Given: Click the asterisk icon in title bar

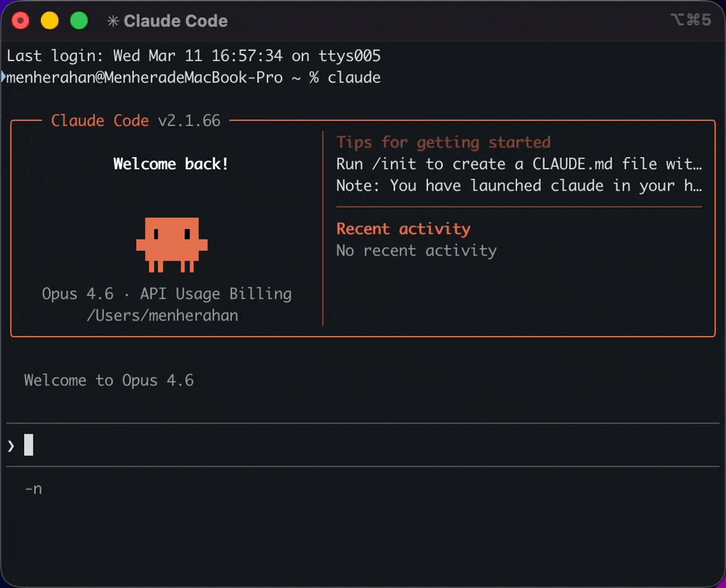Looking at the screenshot, I should click(x=113, y=21).
